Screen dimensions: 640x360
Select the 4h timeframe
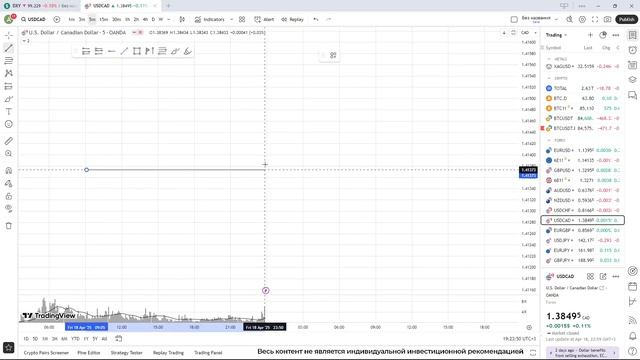pyautogui.click(x=145, y=19)
